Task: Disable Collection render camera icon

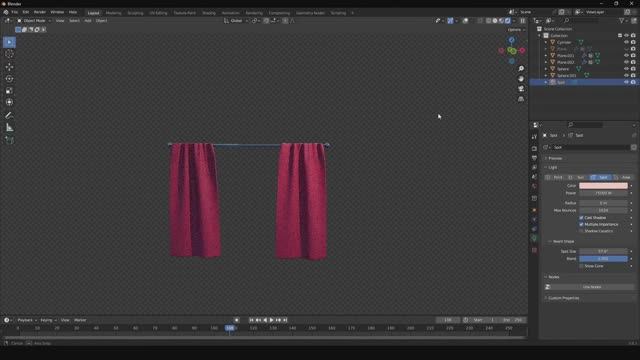Action: tap(633, 36)
